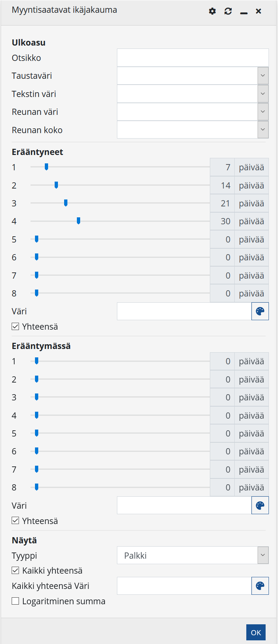278x644 pixels.
Task: Open palette picker for Erääntyneet Väri
Action: pos(260,311)
